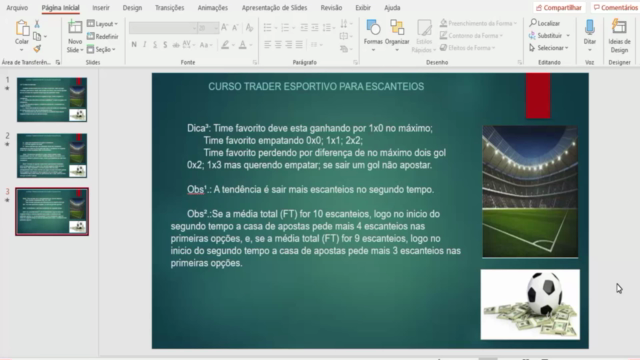Click the Compartilhar button
This screenshot has width=640, height=360.
pyautogui.click(x=558, y=8)
